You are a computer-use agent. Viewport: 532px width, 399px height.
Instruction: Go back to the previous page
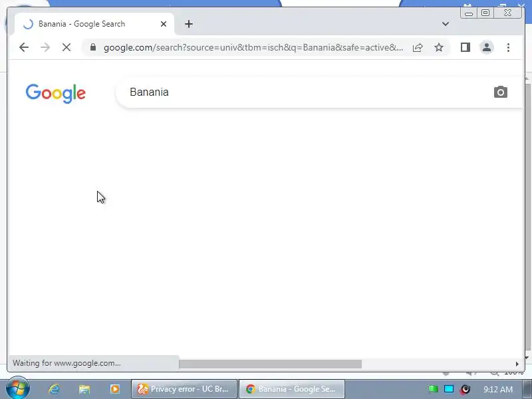24,47
